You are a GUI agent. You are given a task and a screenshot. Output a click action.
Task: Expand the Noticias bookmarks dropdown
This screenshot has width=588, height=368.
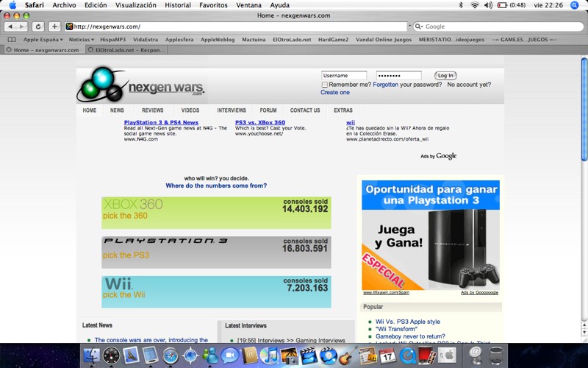point(82,40)
